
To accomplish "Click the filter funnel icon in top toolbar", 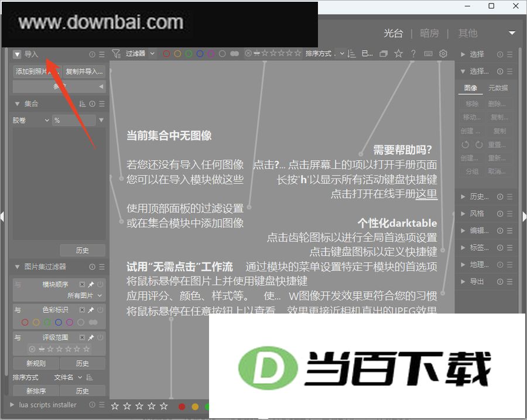I will click(116, 54).
